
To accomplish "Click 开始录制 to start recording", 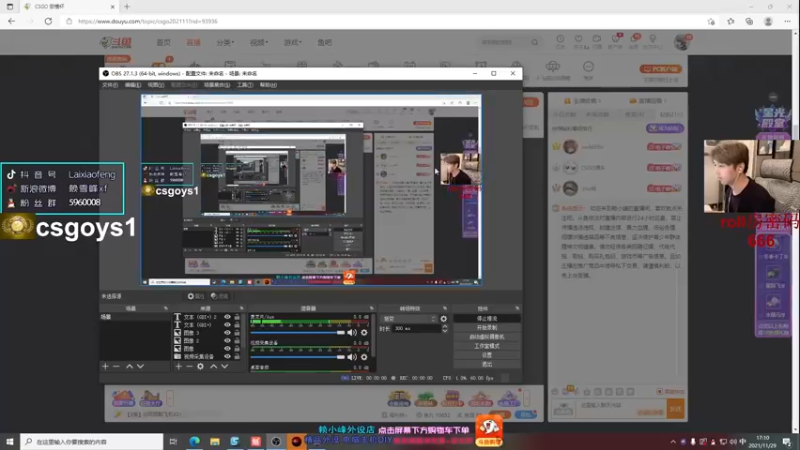I will 487,328.
